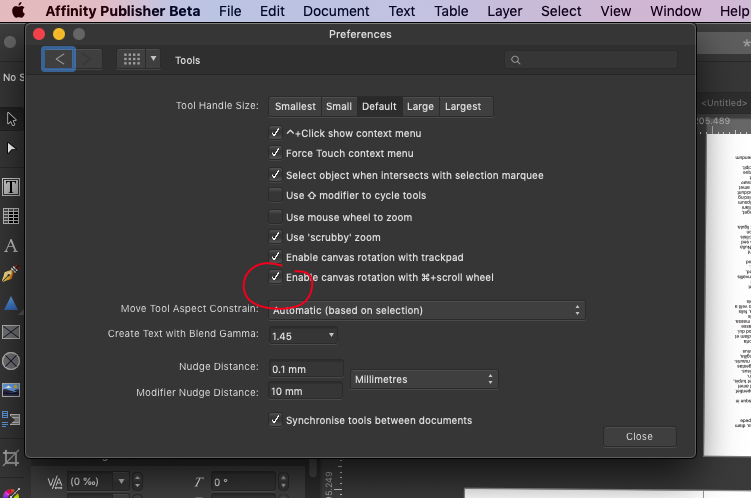This screenshot has width=751, height=498.
Task: Enable Use mouse wheel to zoom
Action: point(275,217)
